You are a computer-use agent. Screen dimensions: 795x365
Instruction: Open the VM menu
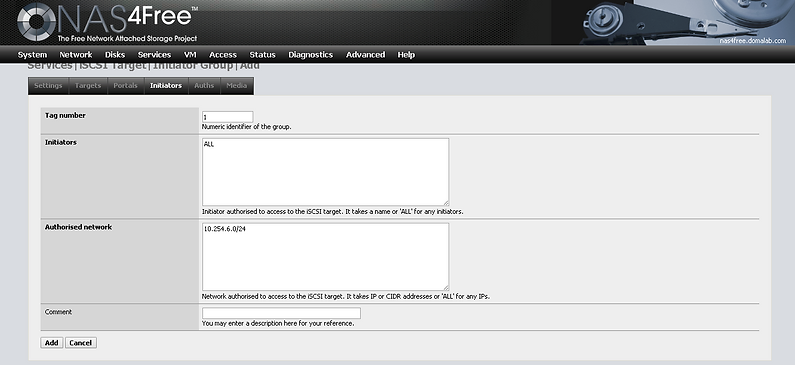pos(190,55)
